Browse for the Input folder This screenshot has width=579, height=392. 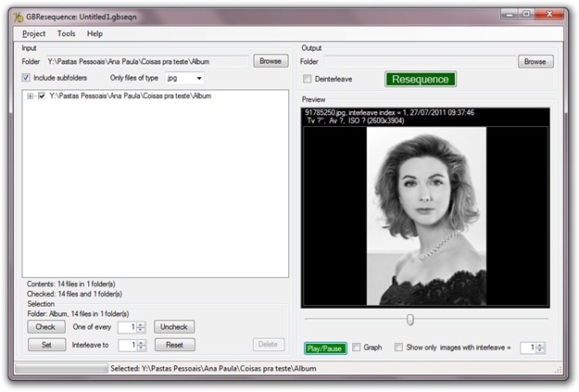(x=271, y=61)
